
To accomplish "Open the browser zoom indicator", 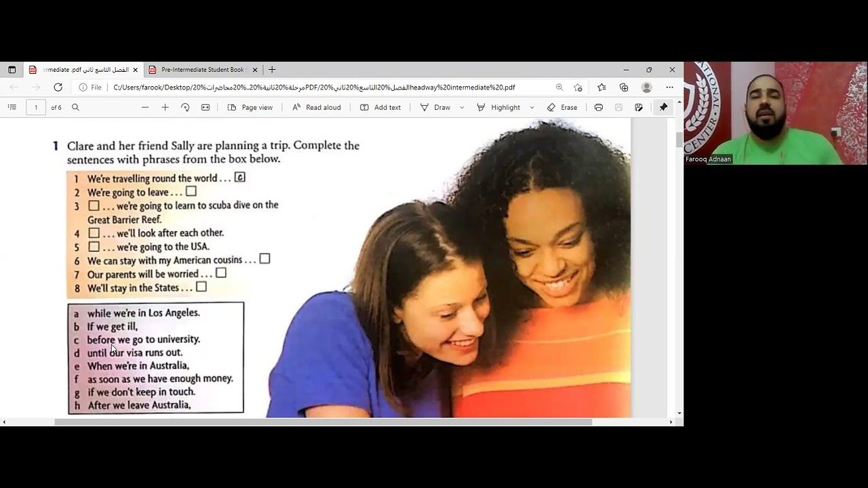I will (x=559, y=87).
